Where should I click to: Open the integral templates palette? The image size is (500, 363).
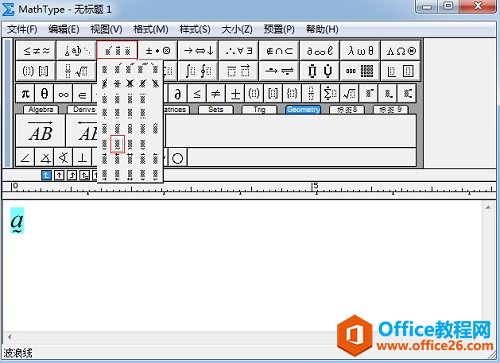198,71
